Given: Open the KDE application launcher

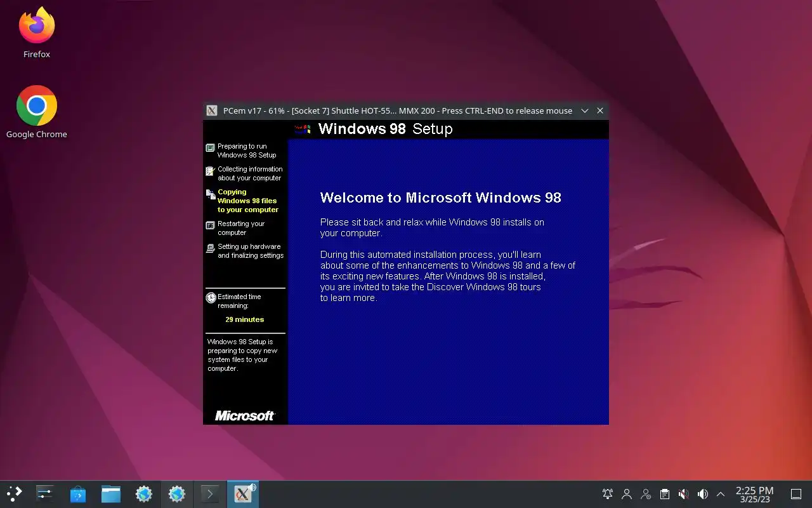Looking at the screenshot, I should (x=14, y=494).
